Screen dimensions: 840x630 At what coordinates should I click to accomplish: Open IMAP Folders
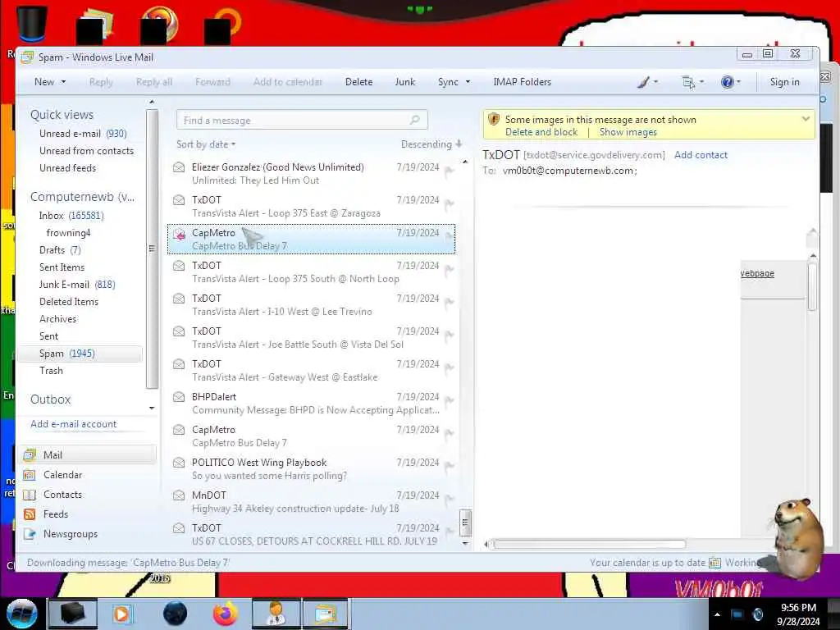[522, 82]
